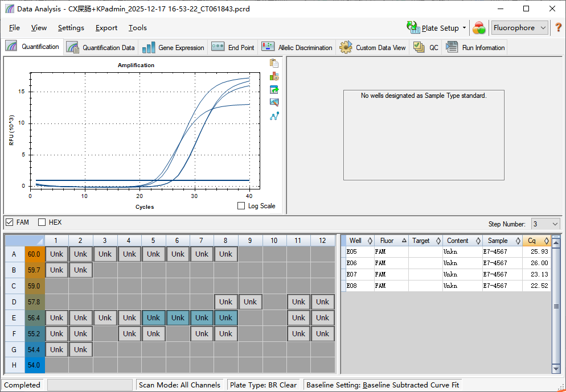
Task: Click Cq value 23.13
Action: (539, 274)
